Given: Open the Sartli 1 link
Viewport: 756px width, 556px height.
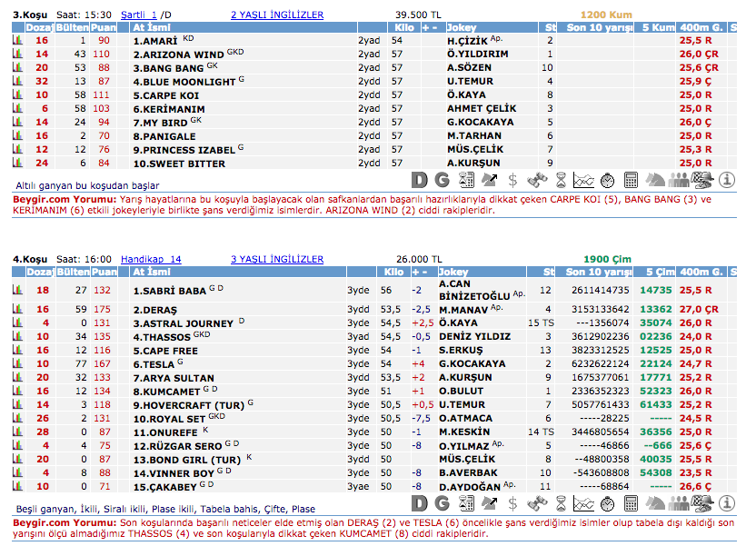Looking at the screenshot, I should point(139,15).
